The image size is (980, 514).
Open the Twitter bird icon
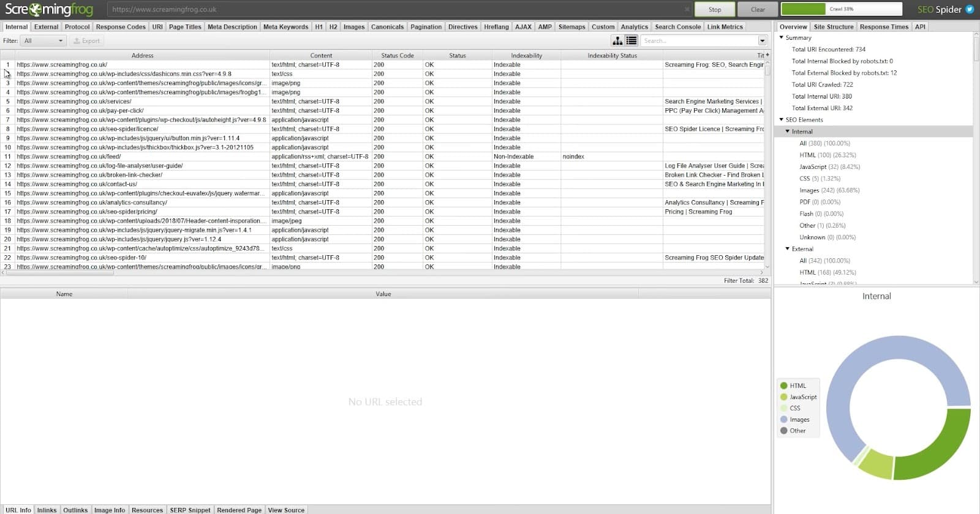(970, 9)
